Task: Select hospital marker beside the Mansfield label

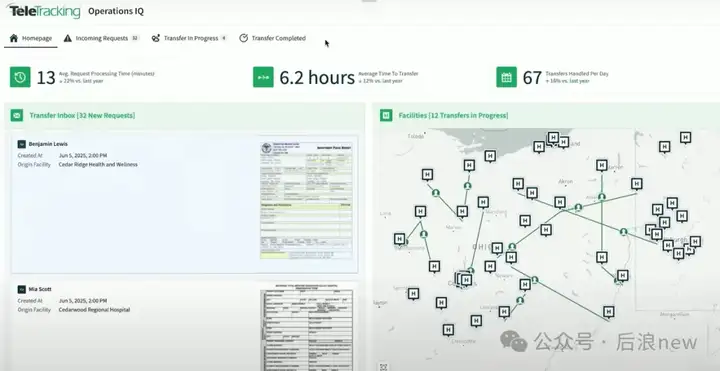Action: (x=483, y=202)
